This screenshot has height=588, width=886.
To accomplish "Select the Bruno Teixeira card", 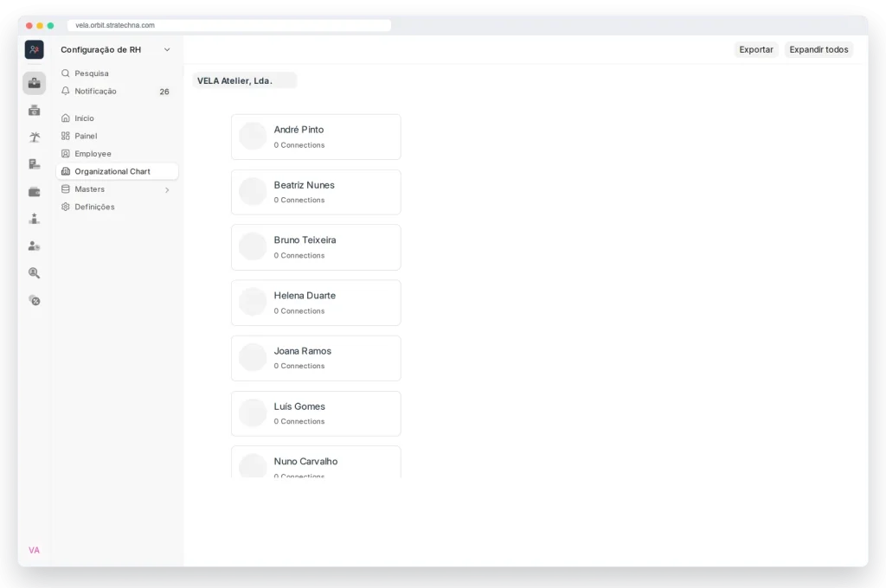I will click(316, 247).
